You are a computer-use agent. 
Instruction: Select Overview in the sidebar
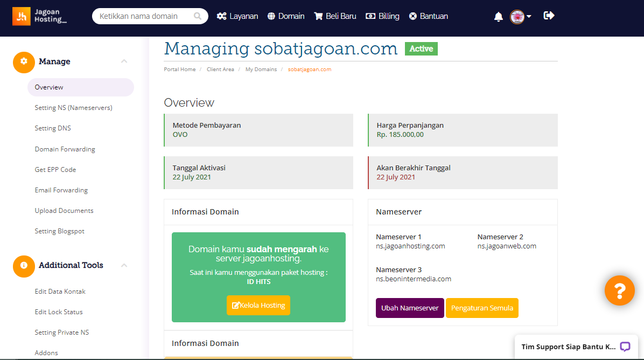[81, 87]
